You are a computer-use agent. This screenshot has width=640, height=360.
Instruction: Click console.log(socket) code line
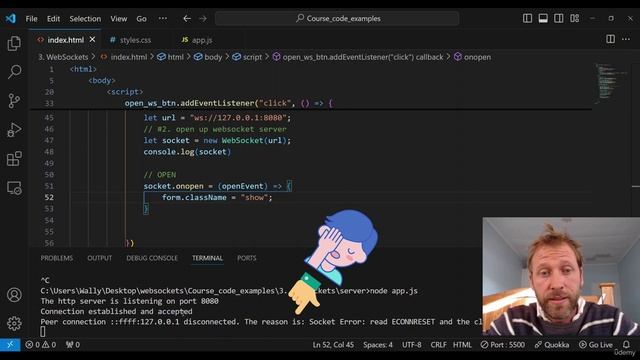pos(187,152)
